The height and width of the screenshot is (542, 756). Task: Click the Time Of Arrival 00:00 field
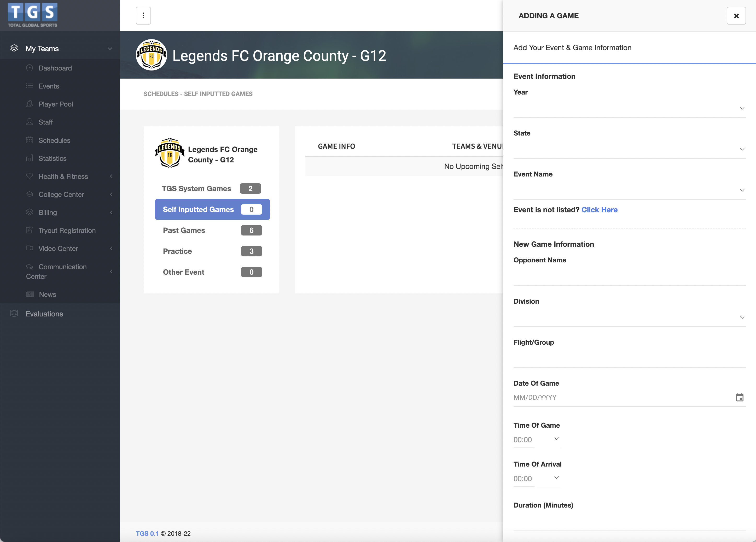[x=524, y=479]
